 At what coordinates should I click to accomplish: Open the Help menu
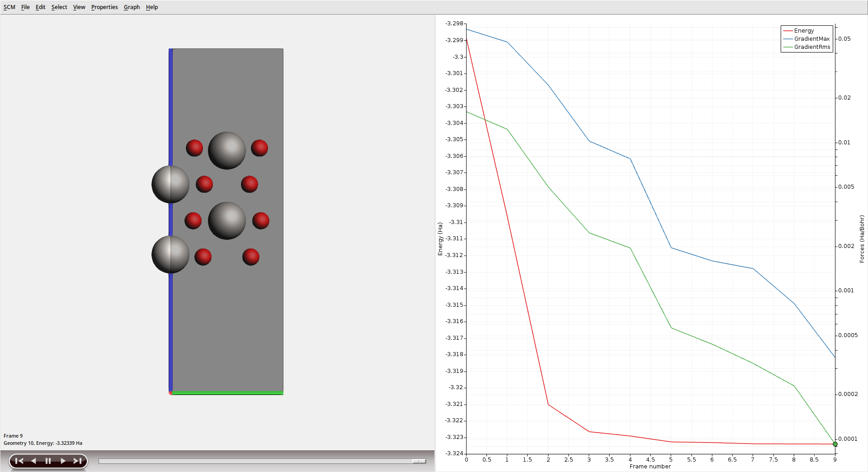pyautogui.click(x=151, y=7)
